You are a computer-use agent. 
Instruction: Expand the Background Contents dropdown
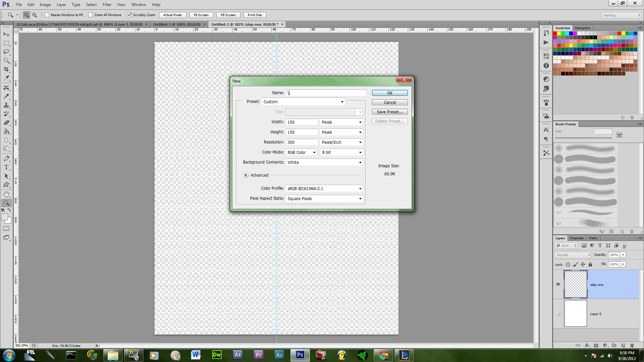360,162
